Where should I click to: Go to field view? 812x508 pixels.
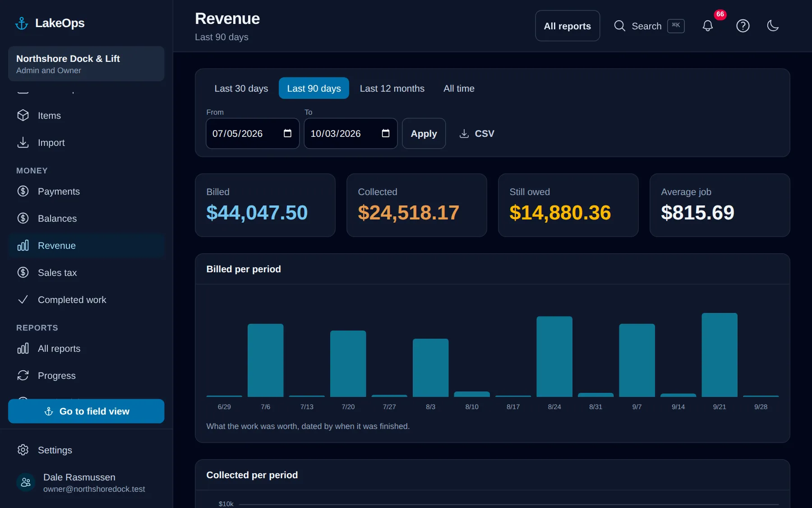pos(86,411)
